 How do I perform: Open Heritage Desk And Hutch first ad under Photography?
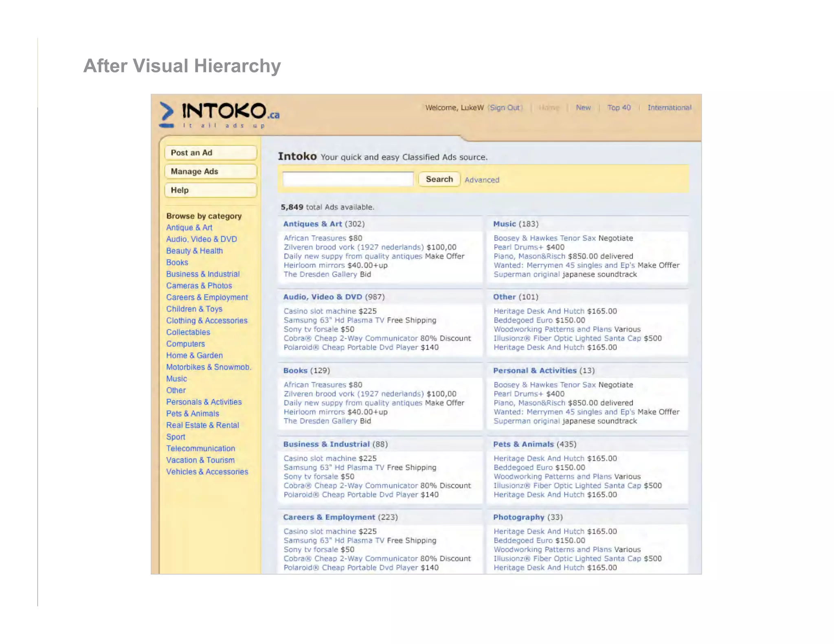click(x=539, y=531)
